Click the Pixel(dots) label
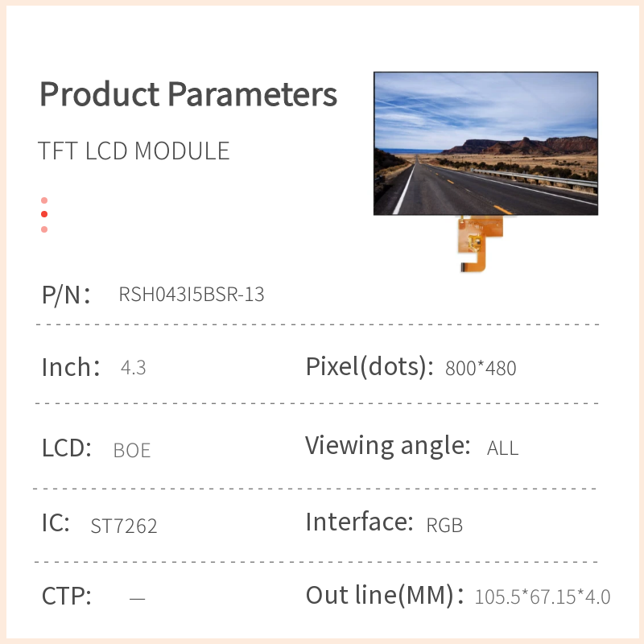Image resolution: width=644 pixels, height=644 pixels. (x=365, y=367)
